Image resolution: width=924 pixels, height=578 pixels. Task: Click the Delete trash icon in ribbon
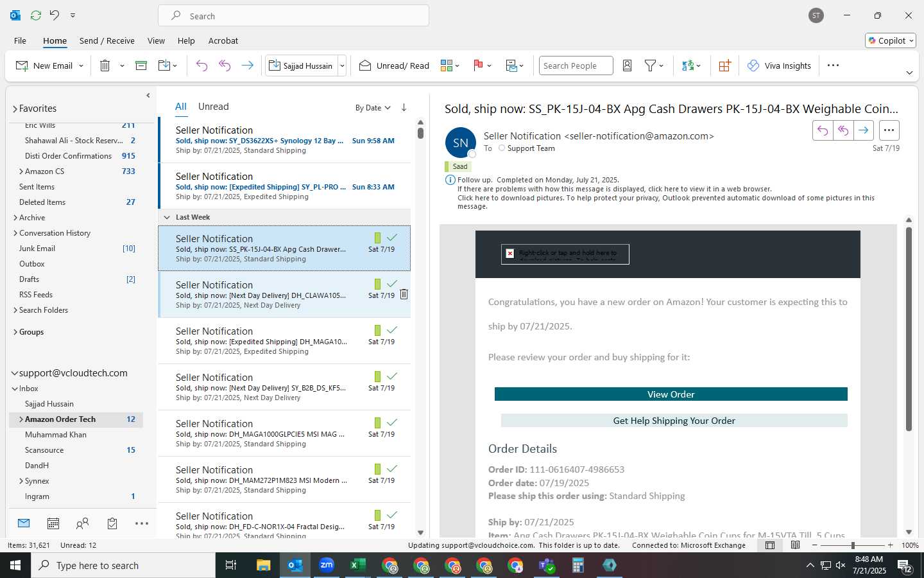click(x=105, y=66)
